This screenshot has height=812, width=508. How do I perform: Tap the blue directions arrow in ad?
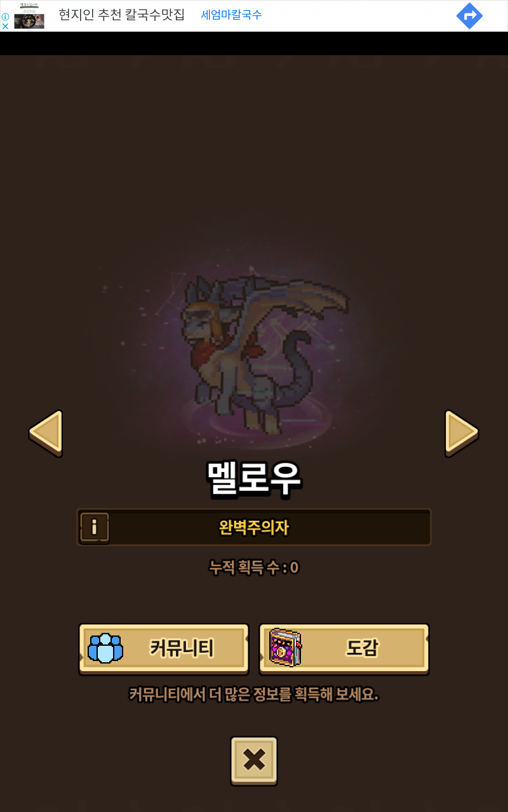pyautogui.click(x=470, y=16)
